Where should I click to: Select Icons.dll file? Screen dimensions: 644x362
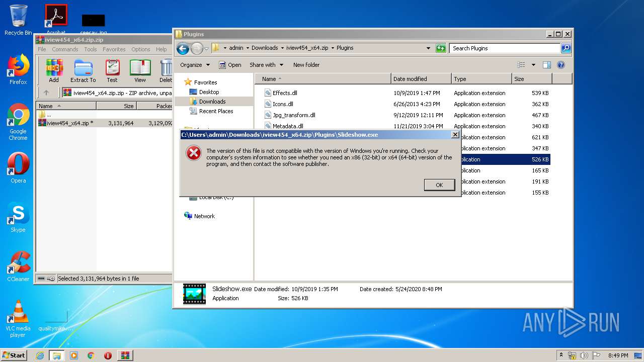[x=283, y=104]
